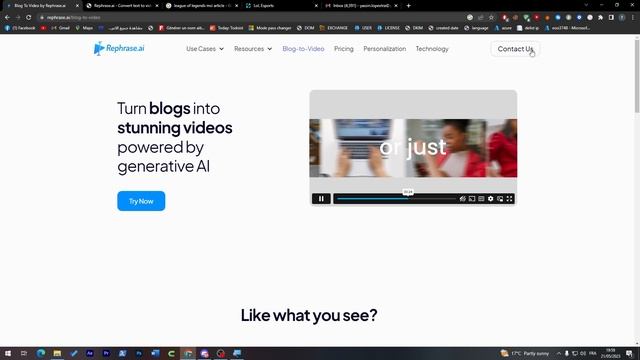
Task: Open the language bookmark
Action: pyautogui.click(x=476, y=28)
